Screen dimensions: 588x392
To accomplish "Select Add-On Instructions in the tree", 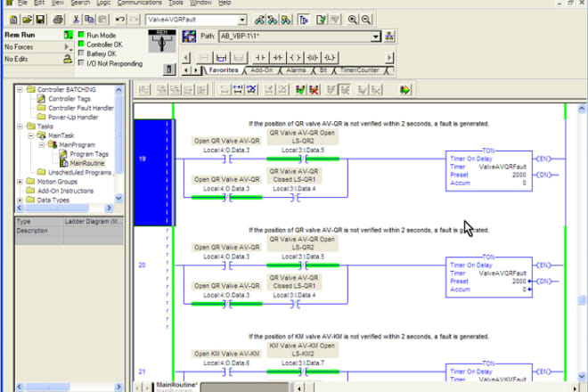I will [65, 191].
